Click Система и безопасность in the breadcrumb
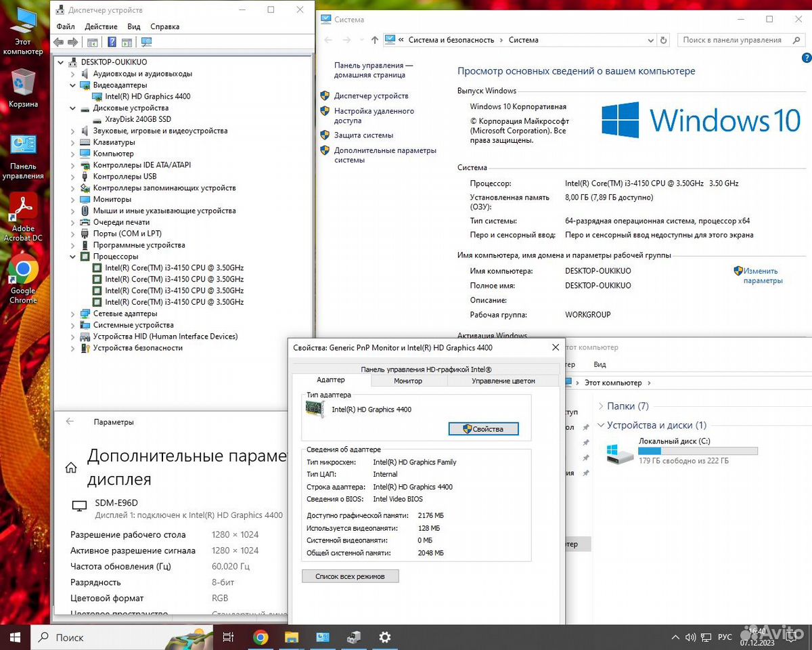The width and height of the screenshot is (812, 650). point(451,40)
